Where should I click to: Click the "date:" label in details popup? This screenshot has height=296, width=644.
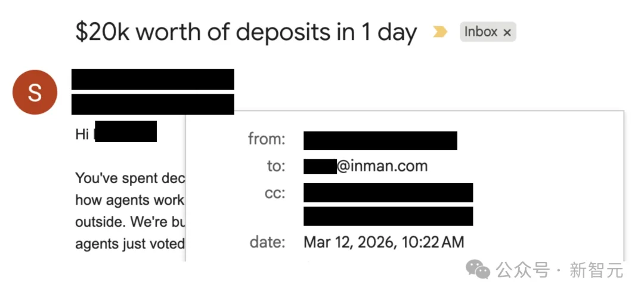[x=268, y=242]
